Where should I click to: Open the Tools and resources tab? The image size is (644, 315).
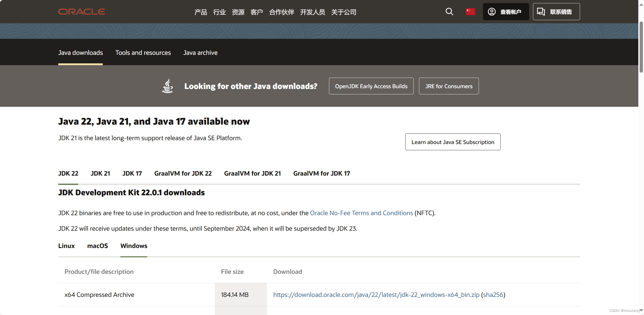143,52
